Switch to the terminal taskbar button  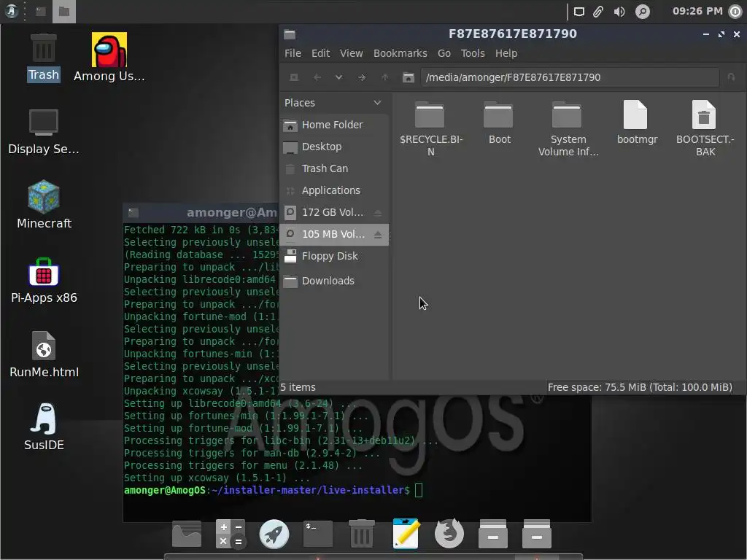pos(41,11)
